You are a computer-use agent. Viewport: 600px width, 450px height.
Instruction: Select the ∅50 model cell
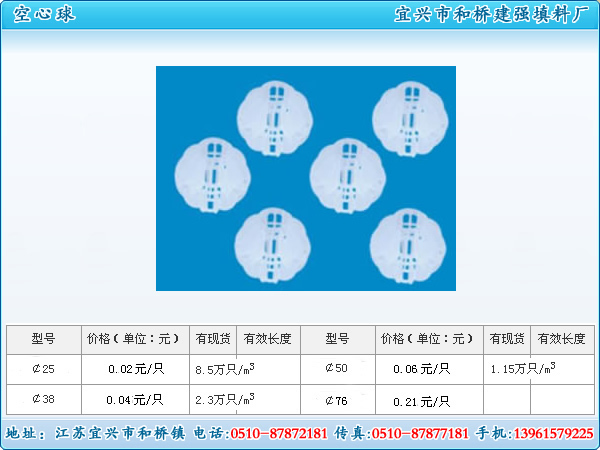(337, 369)
